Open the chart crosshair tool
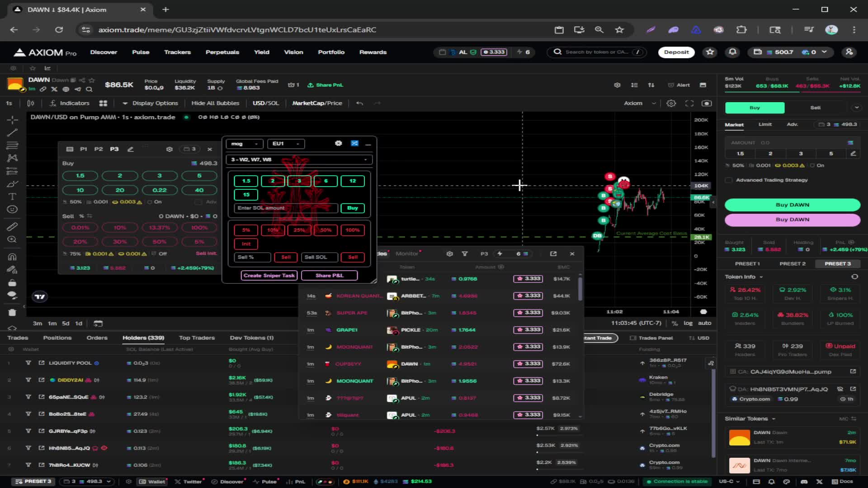The image size is (868, 488). (x=12, y=120)
